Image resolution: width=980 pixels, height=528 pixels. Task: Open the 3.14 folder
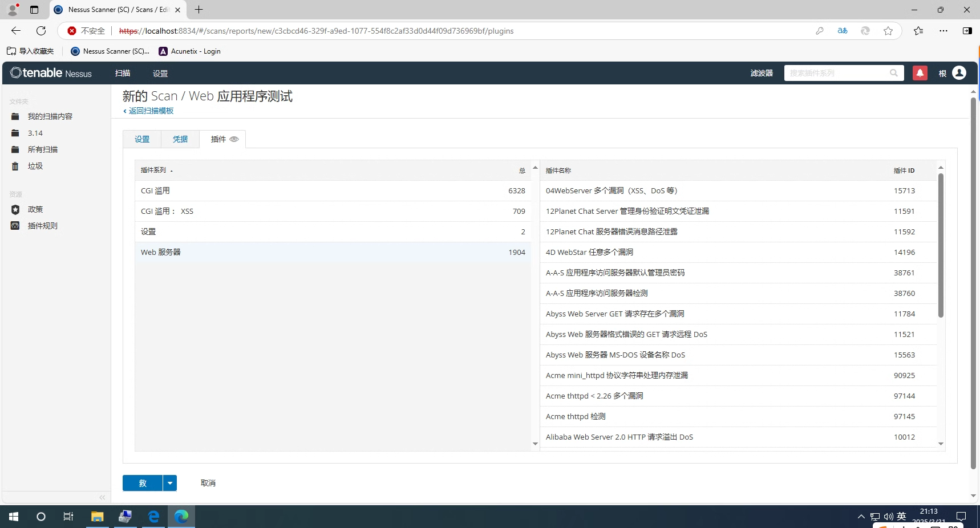[35, 133]
